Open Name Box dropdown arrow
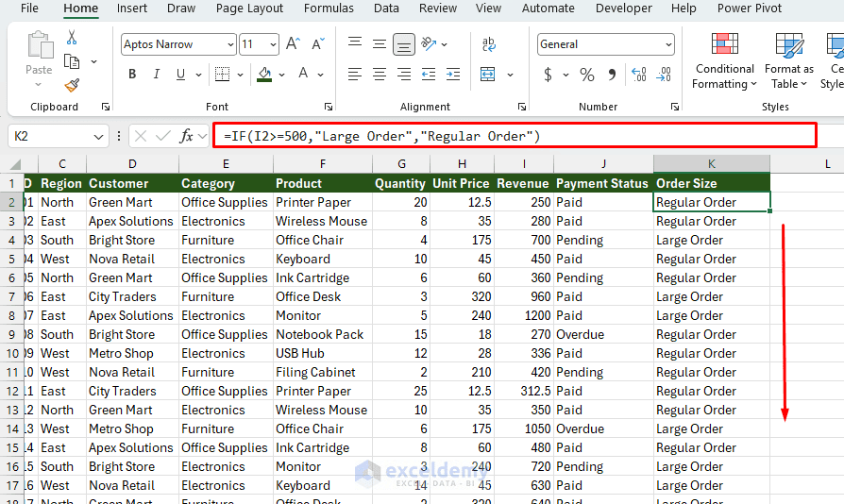 click(x=98, y=137)
